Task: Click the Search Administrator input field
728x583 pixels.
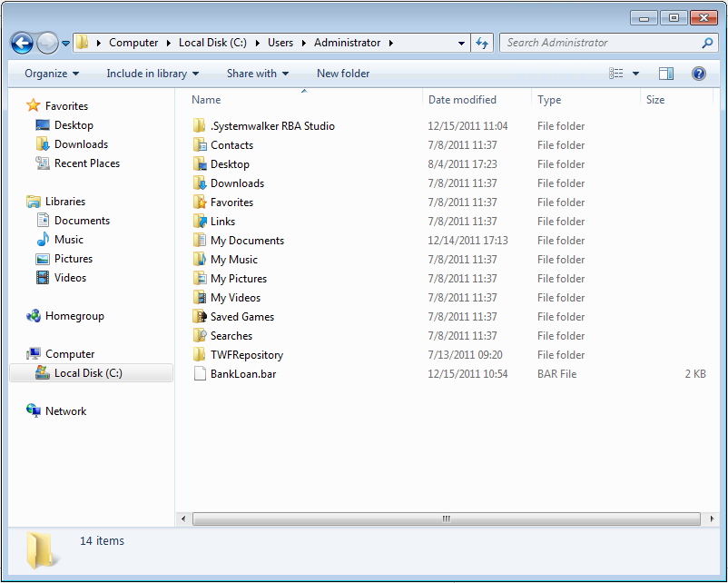Action: [599, 43]
